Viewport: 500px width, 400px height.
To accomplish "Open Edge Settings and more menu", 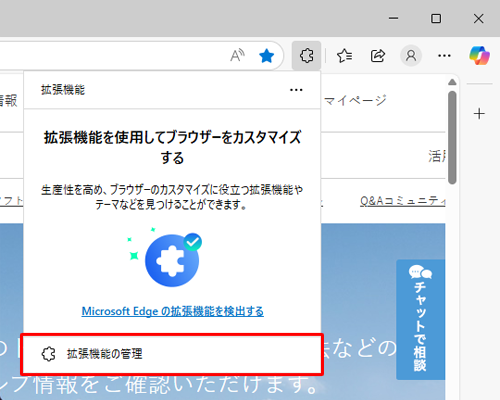I will pos(444,56).
